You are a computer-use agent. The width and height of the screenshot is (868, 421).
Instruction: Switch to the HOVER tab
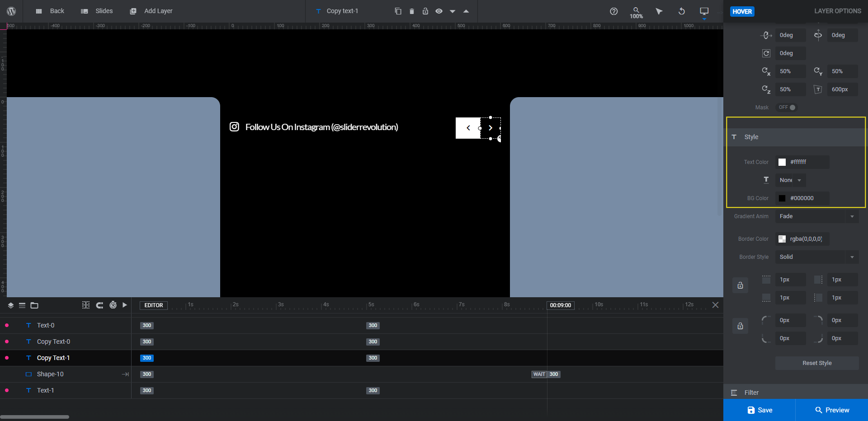pyautogui.click(x=742, y=11)
